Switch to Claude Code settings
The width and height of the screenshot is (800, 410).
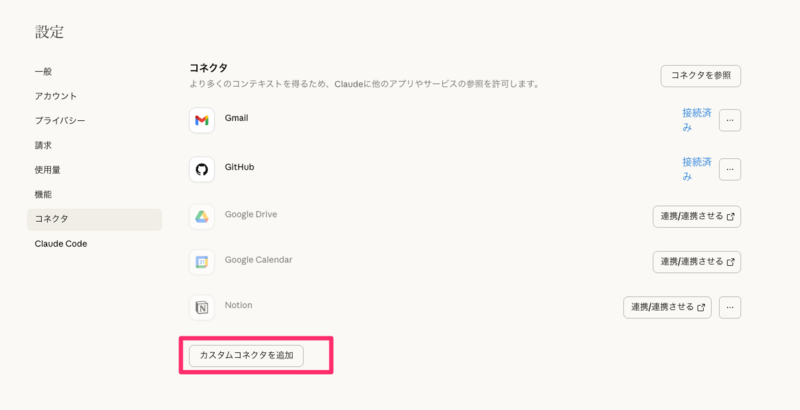(61, 243)
